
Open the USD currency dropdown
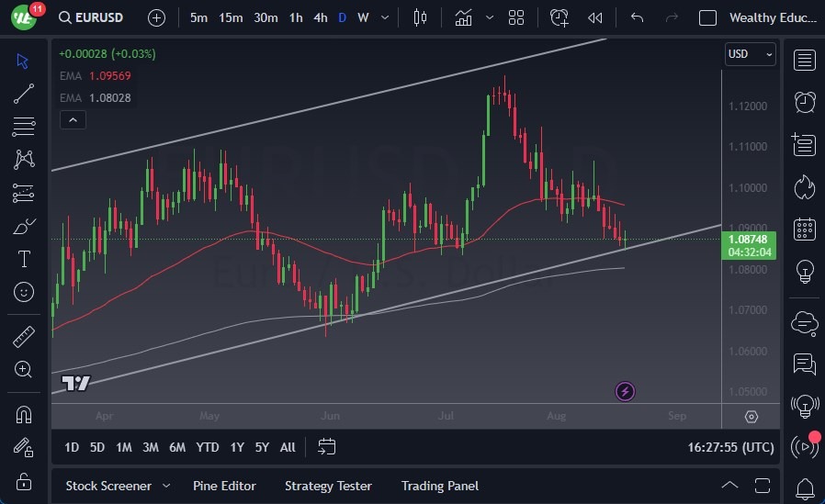tap(750, 54)
